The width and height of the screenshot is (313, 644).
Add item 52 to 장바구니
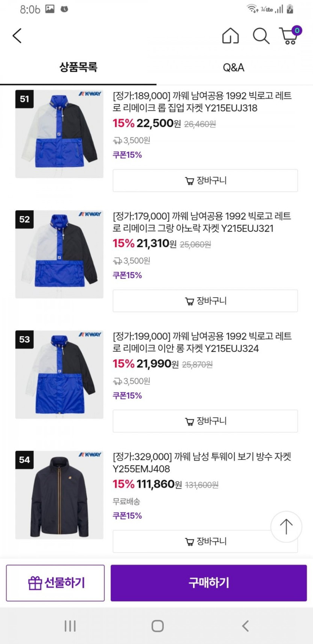(205, 301)
